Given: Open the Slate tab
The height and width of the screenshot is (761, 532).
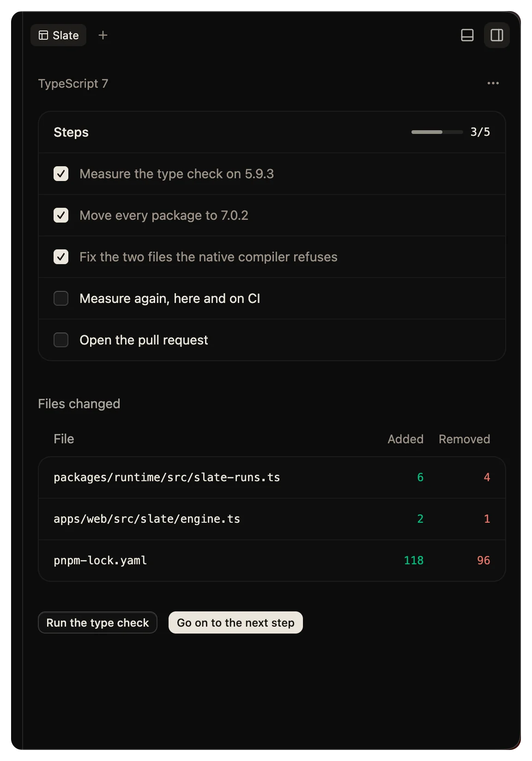Looking at the screenshot, I should point(58,35).
